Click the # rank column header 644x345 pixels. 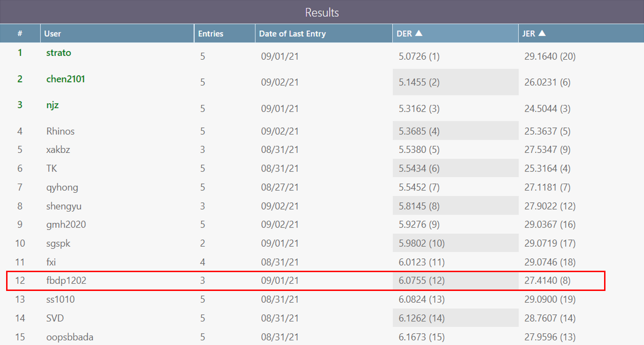[20, 34]
